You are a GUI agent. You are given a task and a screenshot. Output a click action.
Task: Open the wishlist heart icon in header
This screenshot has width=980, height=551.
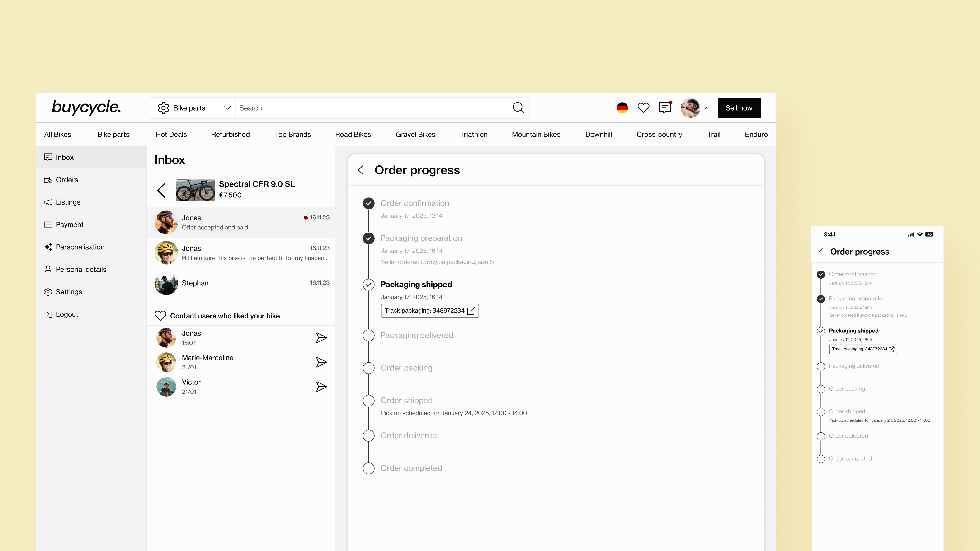pos(643,108)
